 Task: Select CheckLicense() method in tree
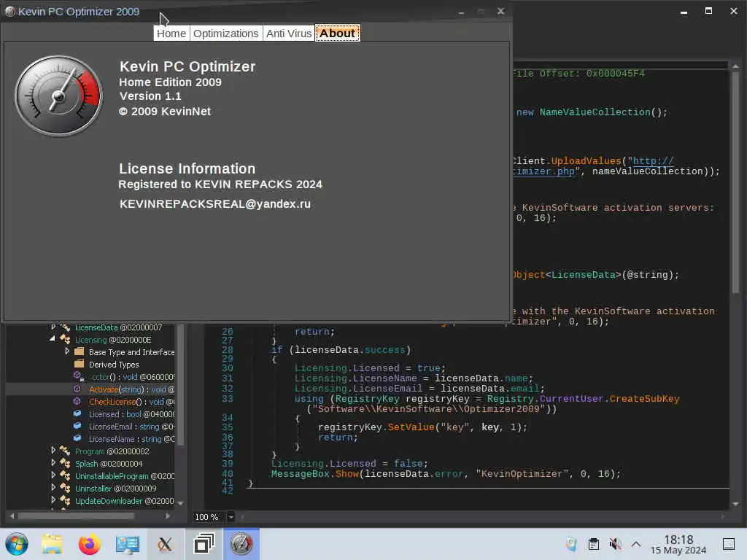coord(131,402)
